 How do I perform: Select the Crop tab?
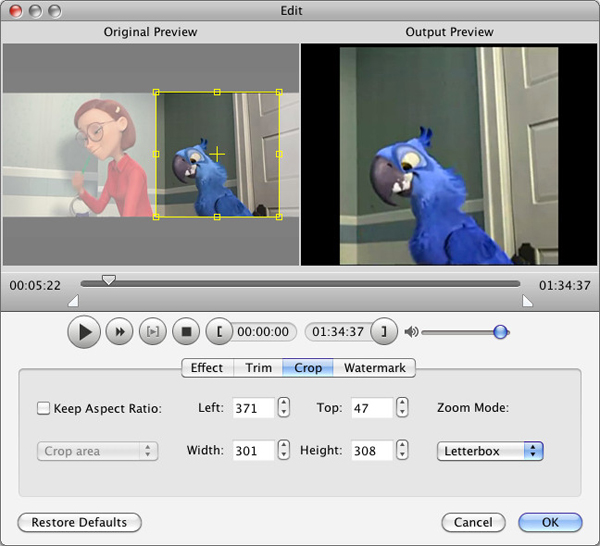click(x=308, y=368)
